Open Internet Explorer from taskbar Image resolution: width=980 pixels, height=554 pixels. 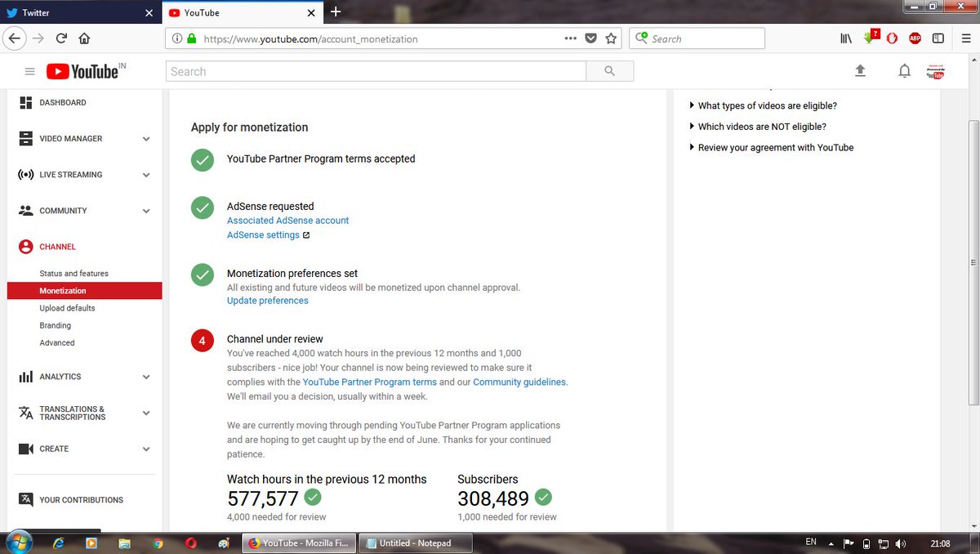tap(59, 543)
